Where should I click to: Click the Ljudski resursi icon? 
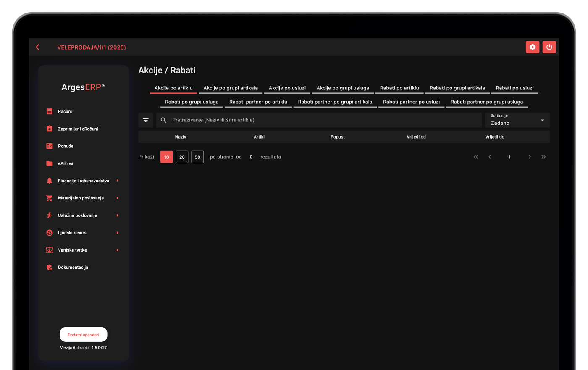[50, 233]
